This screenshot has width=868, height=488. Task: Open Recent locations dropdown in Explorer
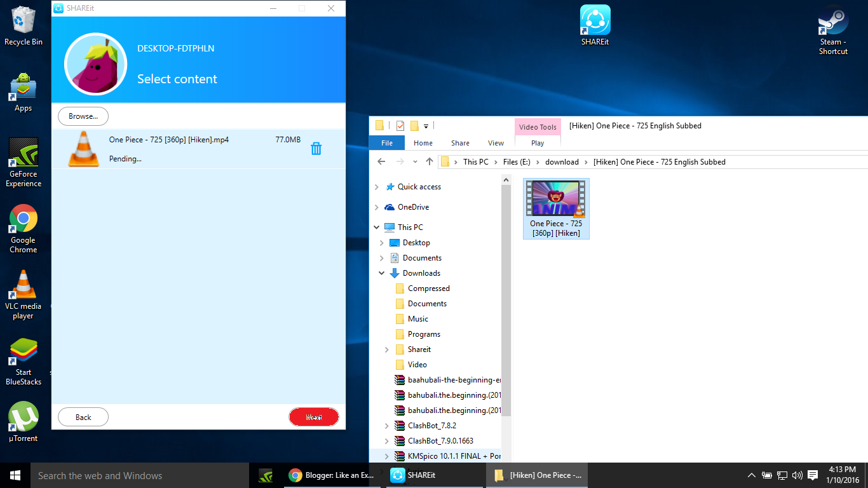click(415, 161)
